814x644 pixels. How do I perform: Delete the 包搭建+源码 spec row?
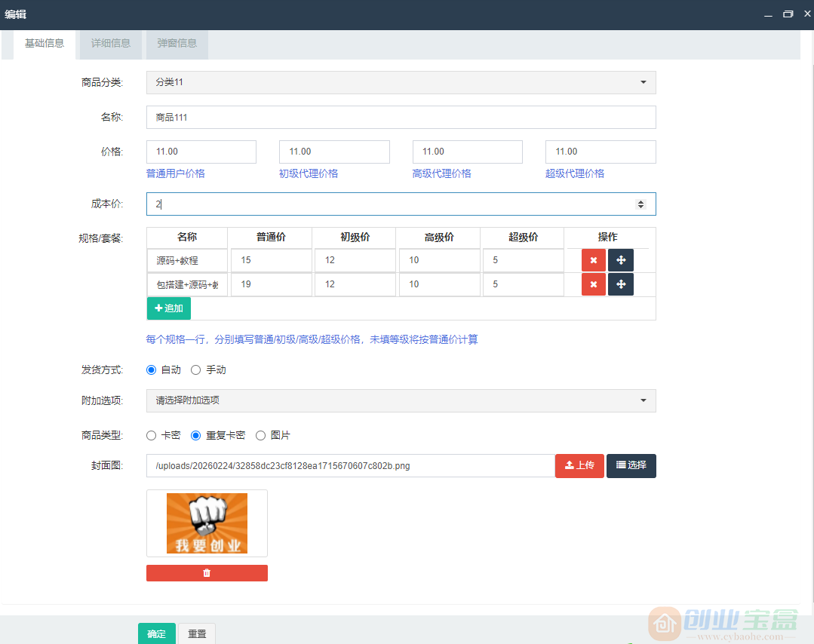click(x=594, y=284)
